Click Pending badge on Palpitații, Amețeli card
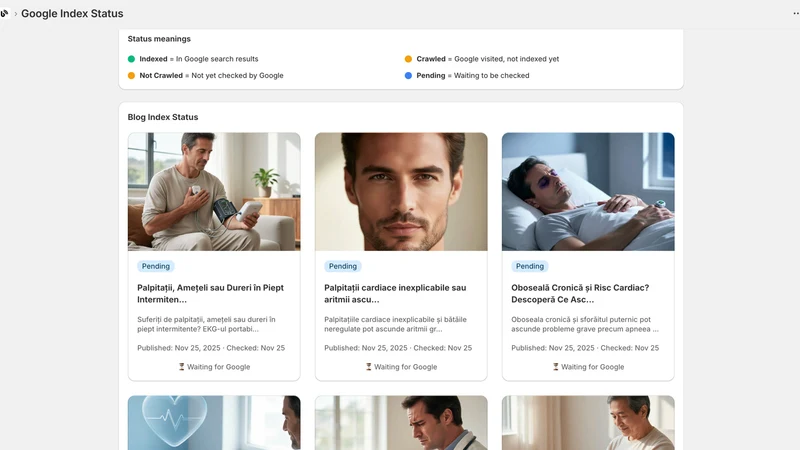The image size is (800, 450). (x=156, y=266)
